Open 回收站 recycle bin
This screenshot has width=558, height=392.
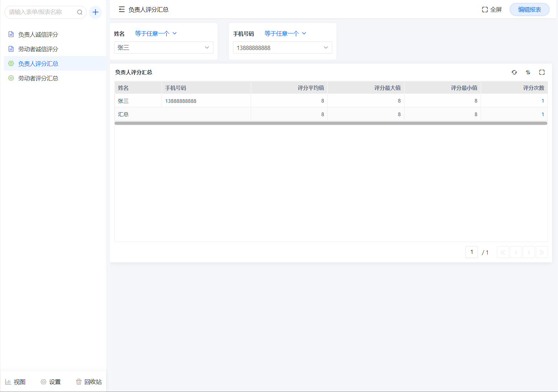(89, 382)
